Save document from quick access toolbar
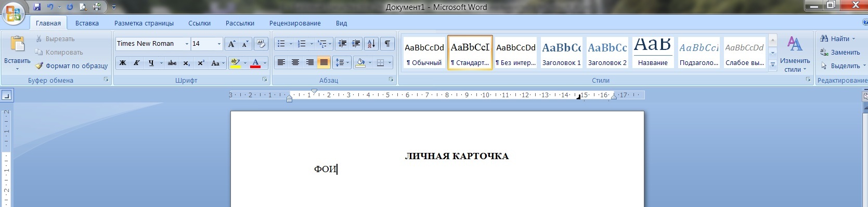The image size is (868, 207). tap(37, 7)
